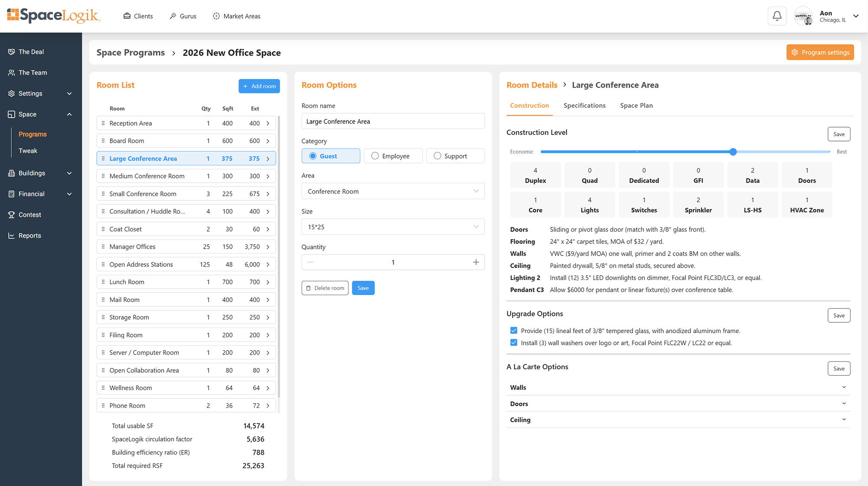
Task: Click the Reports chart icon in sidebar
Action: point(11,236)
